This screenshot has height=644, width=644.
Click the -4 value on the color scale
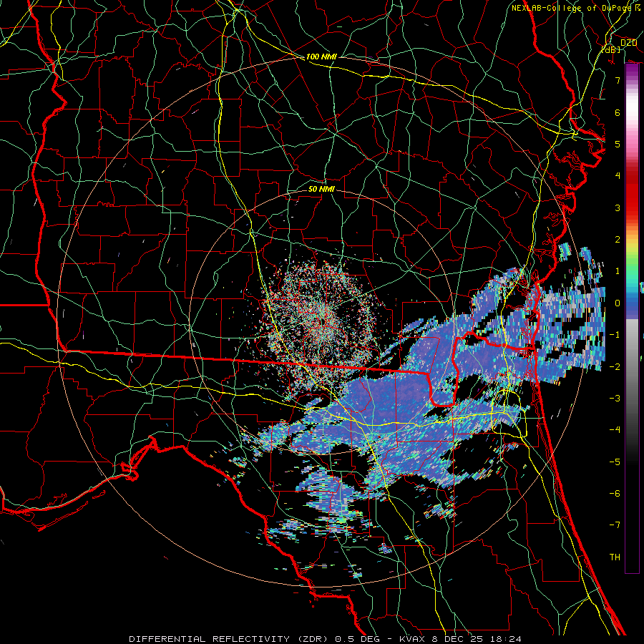coord(615,430)
